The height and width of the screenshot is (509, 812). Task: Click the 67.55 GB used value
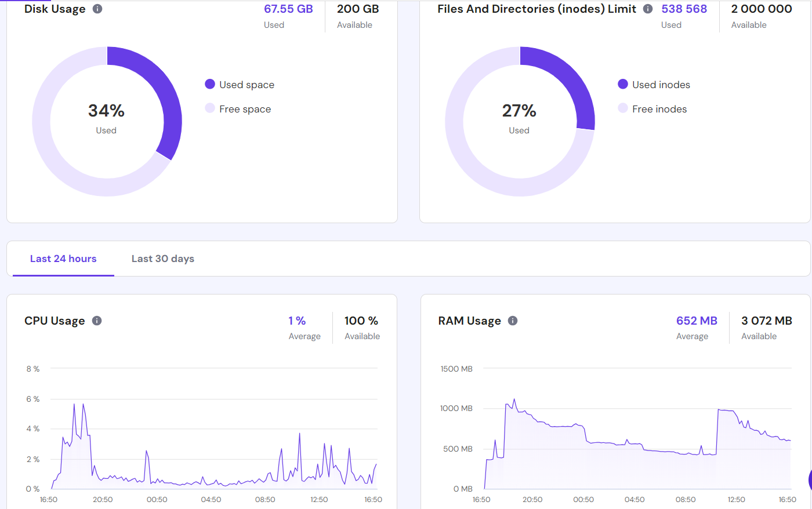pyautogui.click(x=288, y=9)
